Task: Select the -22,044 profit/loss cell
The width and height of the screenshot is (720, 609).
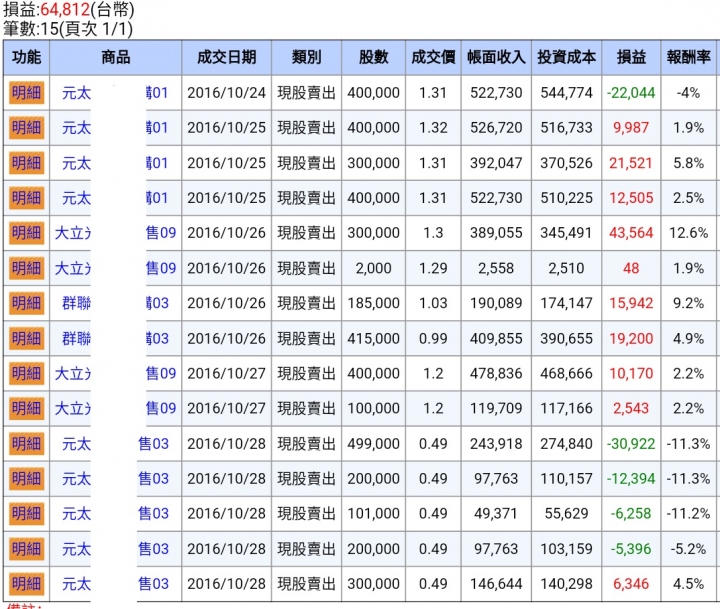Action: point(631,93)
